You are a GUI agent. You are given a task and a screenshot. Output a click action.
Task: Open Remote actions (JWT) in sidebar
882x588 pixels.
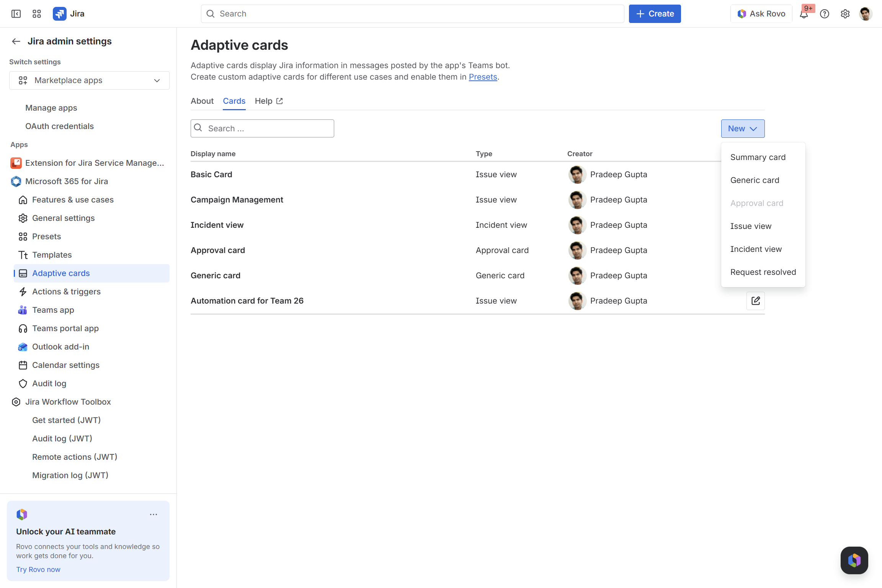click(x=75, y=457)
